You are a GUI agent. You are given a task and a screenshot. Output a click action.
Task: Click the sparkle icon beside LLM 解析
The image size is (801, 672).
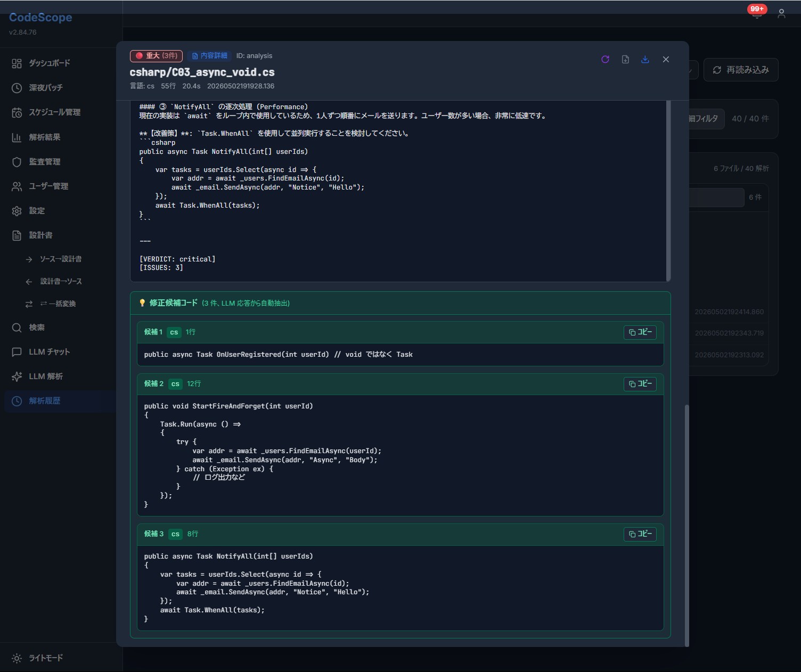17,376
